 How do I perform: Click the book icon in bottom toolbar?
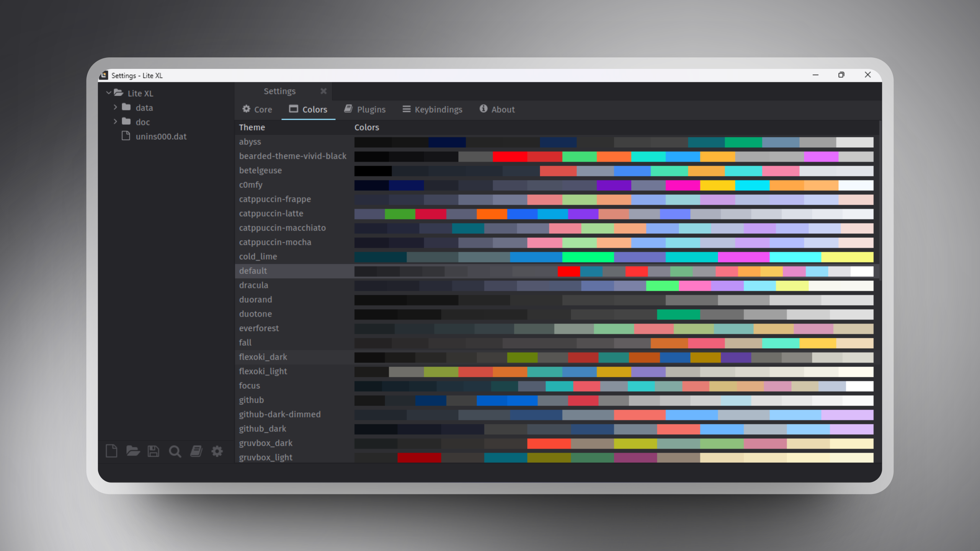(x=196, y=451)
